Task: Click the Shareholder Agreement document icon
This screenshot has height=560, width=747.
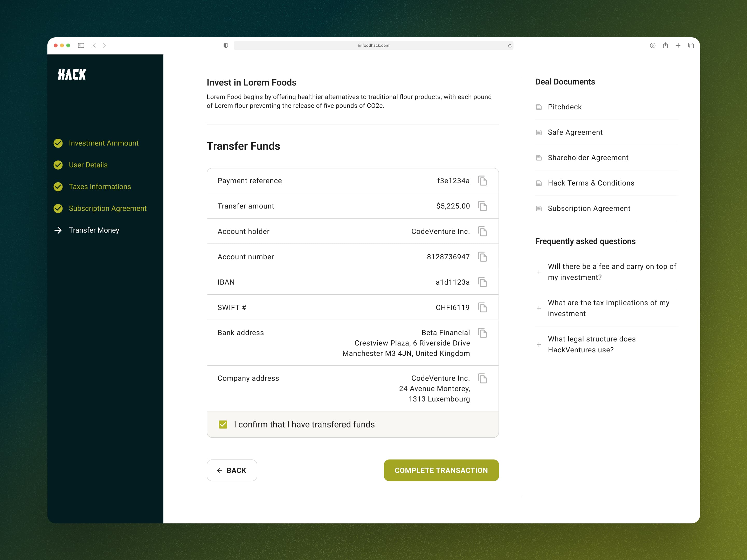Action: [539, 158]
